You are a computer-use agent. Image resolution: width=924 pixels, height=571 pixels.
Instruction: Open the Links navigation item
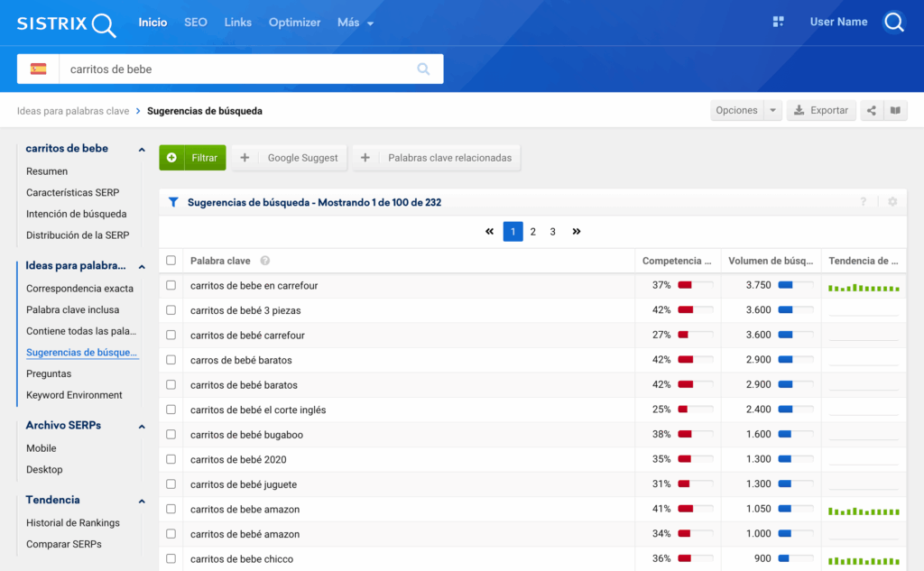point(238,23)
